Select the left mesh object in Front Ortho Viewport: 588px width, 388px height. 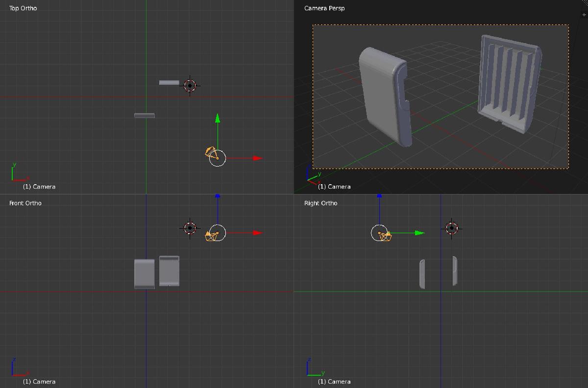point(145,274)
